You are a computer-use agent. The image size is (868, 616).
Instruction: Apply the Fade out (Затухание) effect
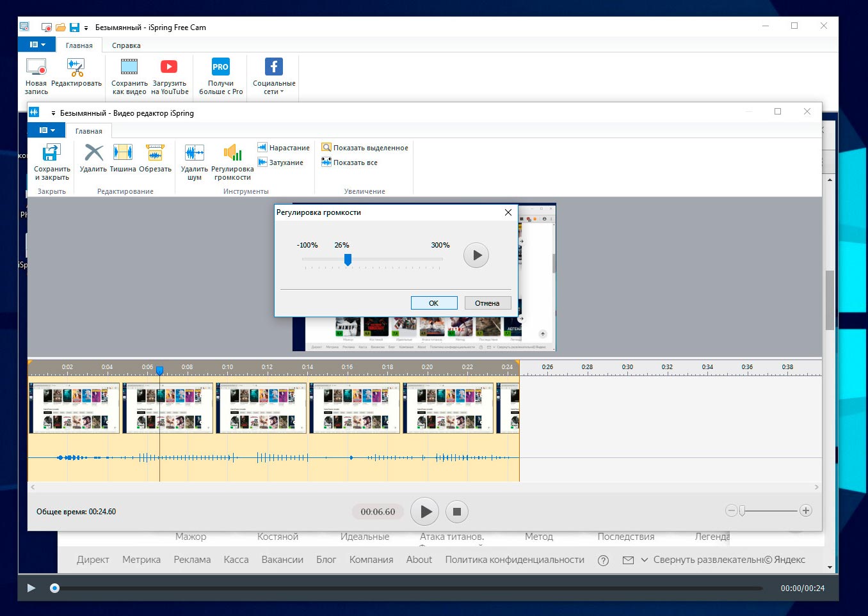coord(280,162)
